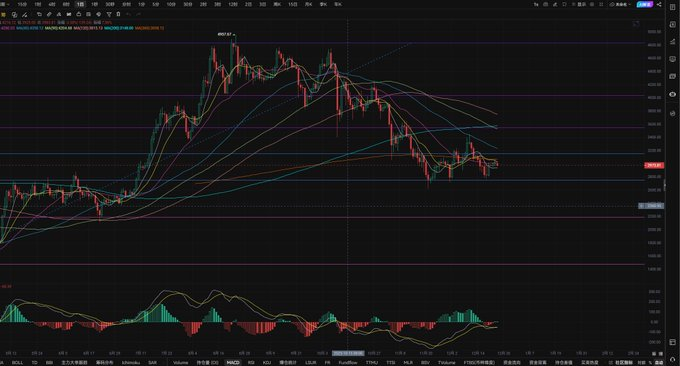Click the blue button in top right bar
Screen dimensions: 680x366
tap(645, 4)
